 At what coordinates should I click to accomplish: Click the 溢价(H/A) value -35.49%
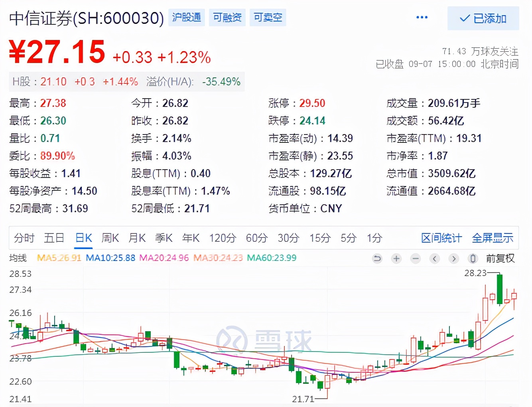[221, 82]
